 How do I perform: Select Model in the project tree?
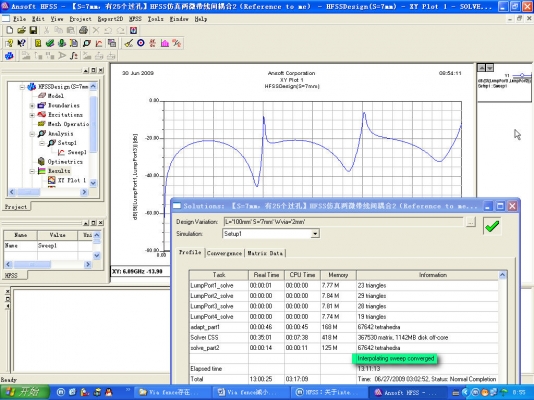click(56, 96)
